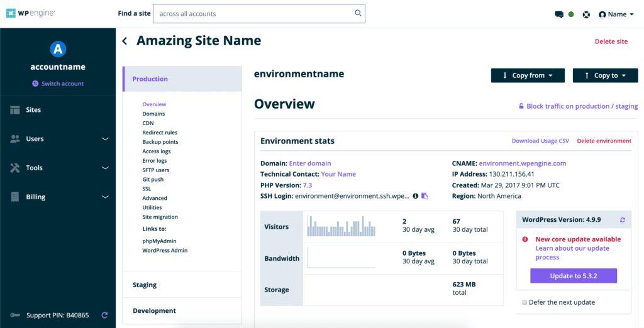Regenerate the Support PIN
This screenshot has width=644, height=328.
[104, 315]
